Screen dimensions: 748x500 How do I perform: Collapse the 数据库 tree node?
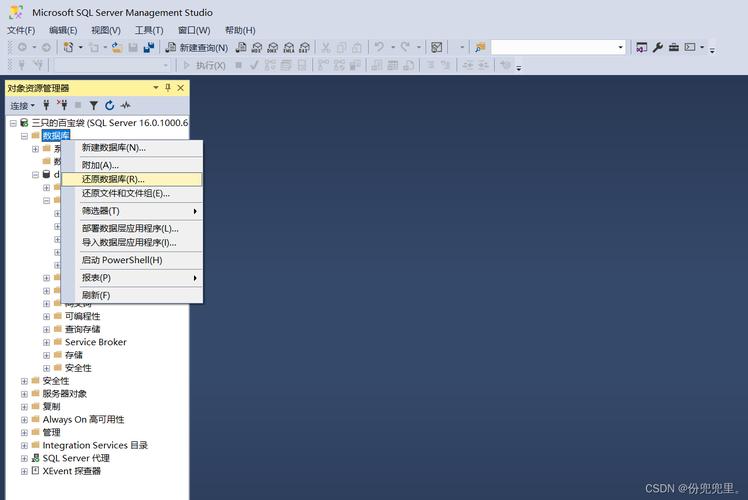pyautogui.click(x=24, y=136)
